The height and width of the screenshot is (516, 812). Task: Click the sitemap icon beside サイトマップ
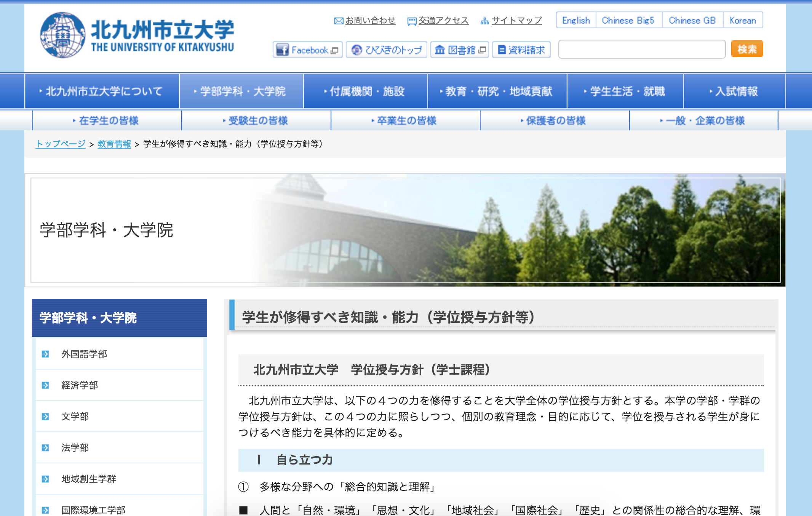[x=484, y=21]
